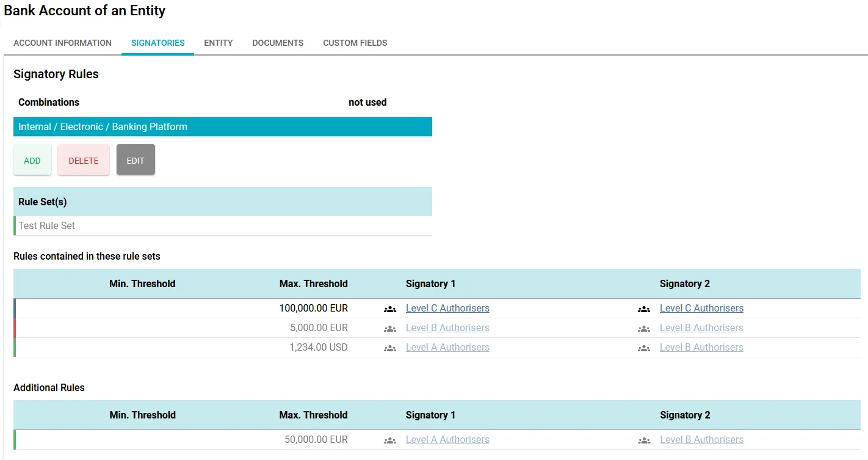Click 'Rules contained in these rule sets' heading

(87, 256)
